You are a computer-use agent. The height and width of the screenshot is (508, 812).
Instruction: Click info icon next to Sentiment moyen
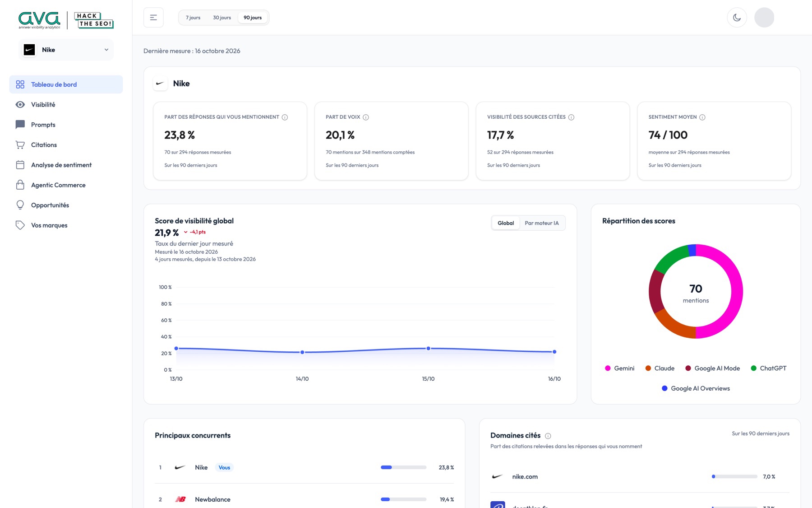click(x=702, y=117)
